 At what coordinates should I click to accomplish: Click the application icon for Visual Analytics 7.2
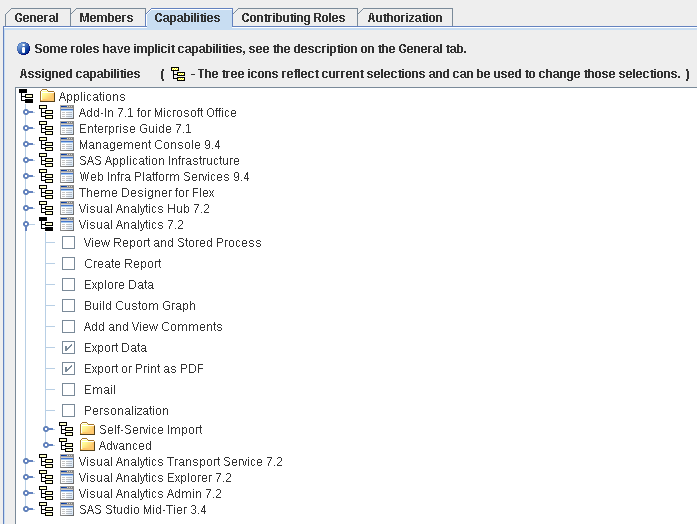[x=67, y=224]
